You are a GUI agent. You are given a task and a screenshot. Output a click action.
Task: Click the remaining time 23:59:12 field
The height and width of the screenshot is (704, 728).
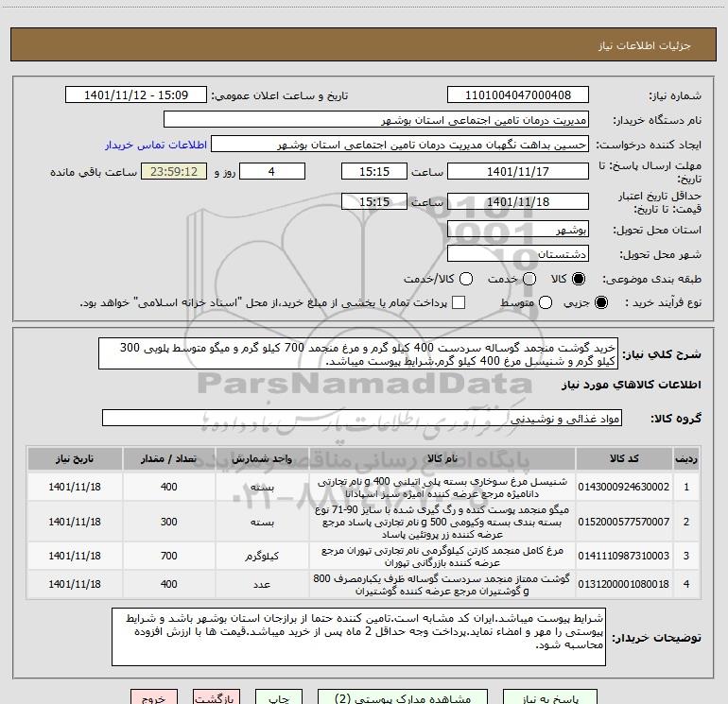pyautogui.click(x=174, y=171)
